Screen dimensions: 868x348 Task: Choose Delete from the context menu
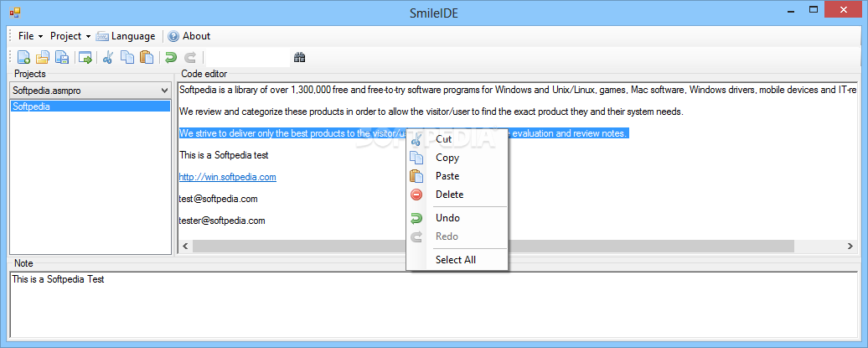point(457,195)
